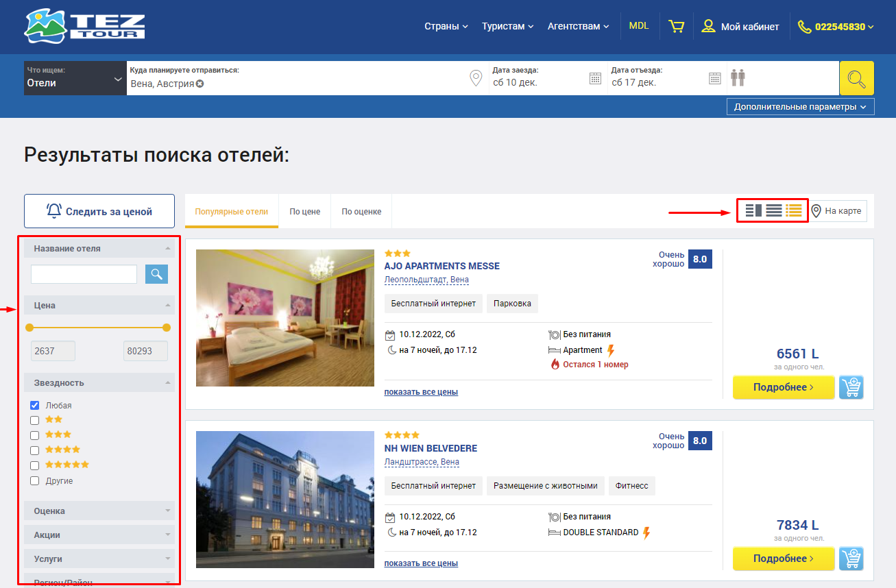
Task: Click the lightning icon next to DOUBLE STANDARD
Action: (646, 532)
